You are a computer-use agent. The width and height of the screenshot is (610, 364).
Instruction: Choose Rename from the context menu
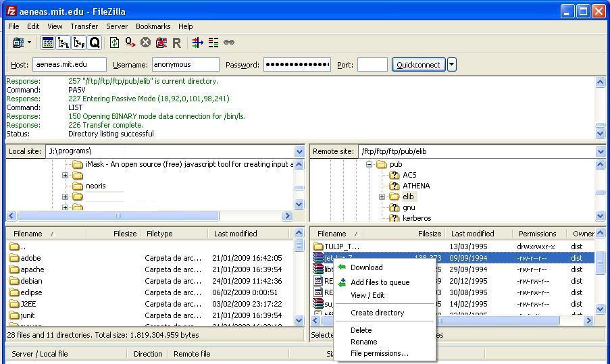click(384, 342)
